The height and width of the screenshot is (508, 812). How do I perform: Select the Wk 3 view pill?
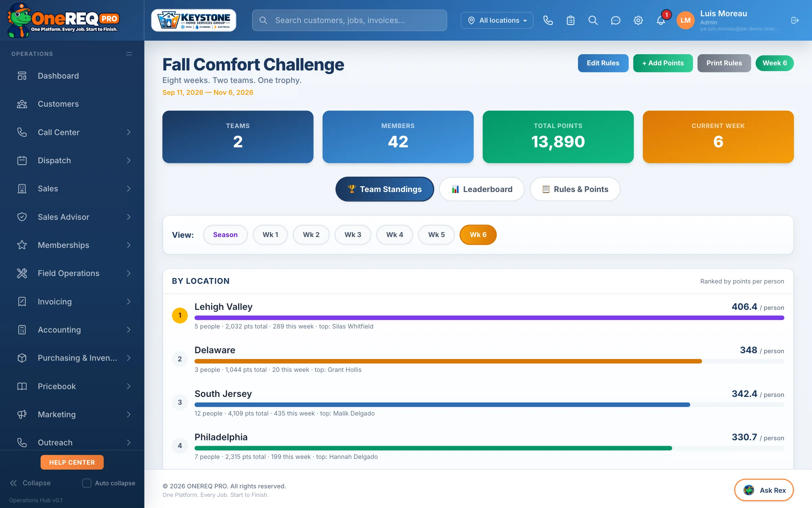[x=353, y=235]
